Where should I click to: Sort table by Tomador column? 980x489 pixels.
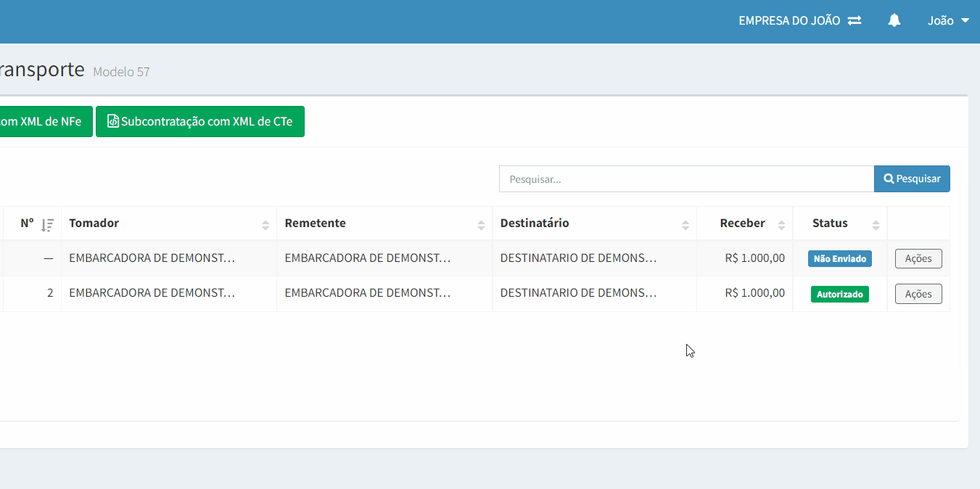(168, 223)
